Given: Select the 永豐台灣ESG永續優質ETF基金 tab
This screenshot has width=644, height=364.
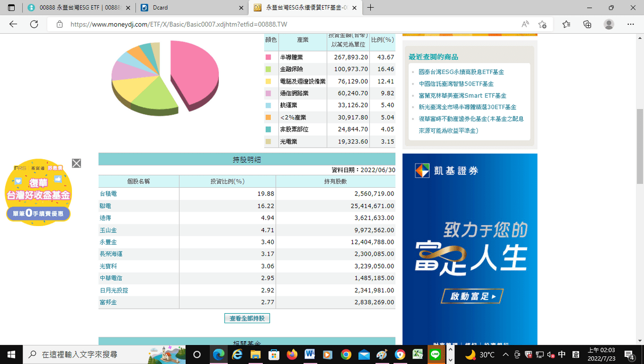Looking at the screenshot, I should (306, 8).
